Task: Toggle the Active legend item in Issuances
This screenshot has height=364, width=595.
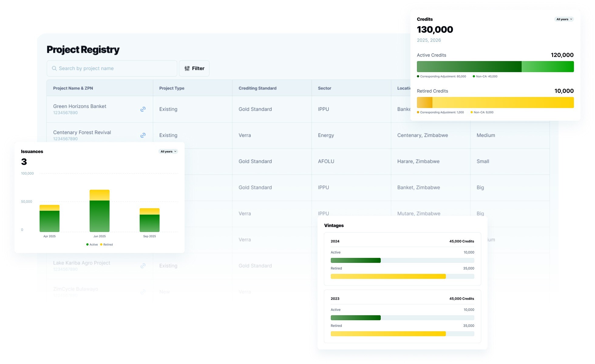Action: (92, 244)
